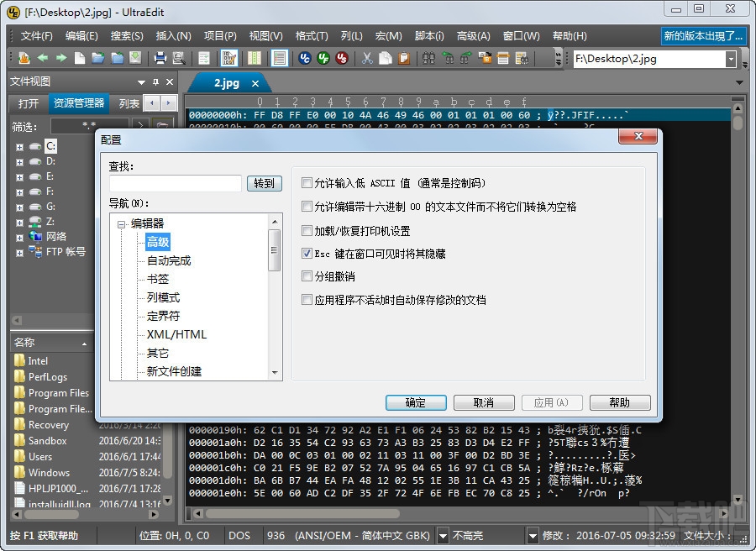This screenshot has width=756, height=551.
Task: Open the 搜索(S) menu
Action: (x=127, y=36)
